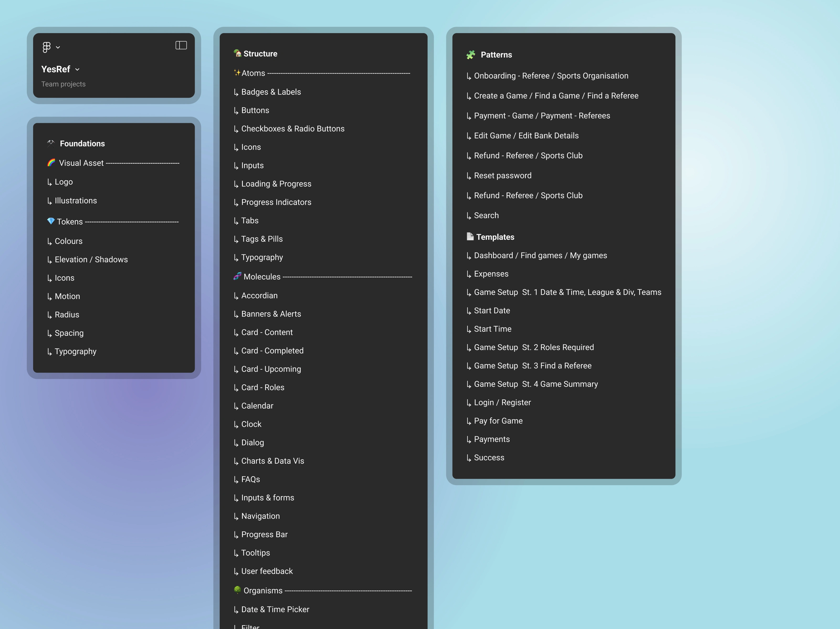This screenshot has height=629, width=840.
Task: Go to the Structure page heading
Action: [260, 54]
